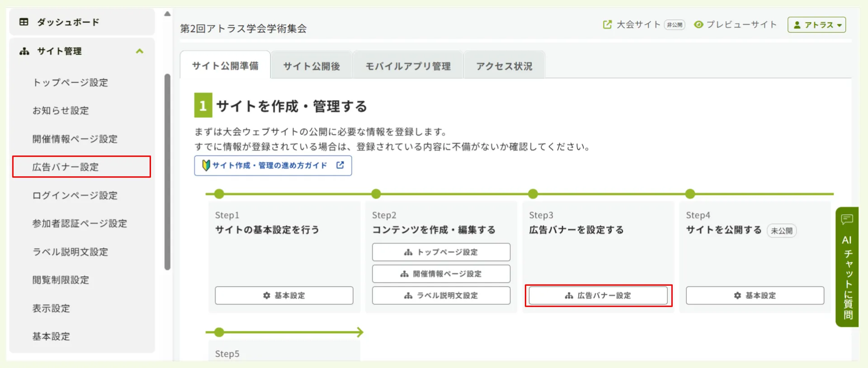Click Step2 トップページ設定 button
868x368 pixels.
point(441,252)
